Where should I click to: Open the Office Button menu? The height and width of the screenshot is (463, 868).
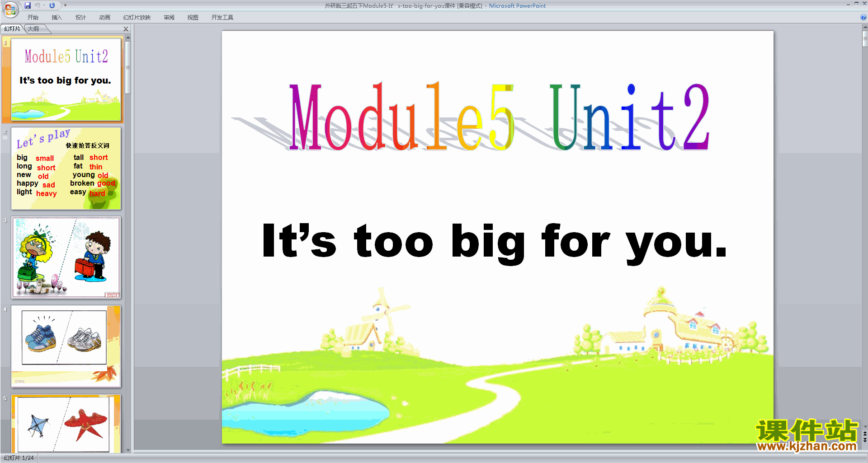coord(10,9)
